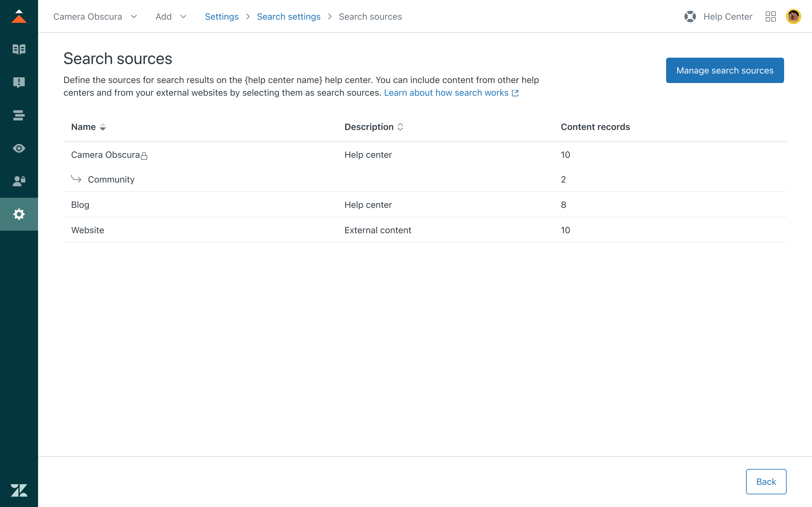Click the Help Center icon at top right

[x=690, y=16]
